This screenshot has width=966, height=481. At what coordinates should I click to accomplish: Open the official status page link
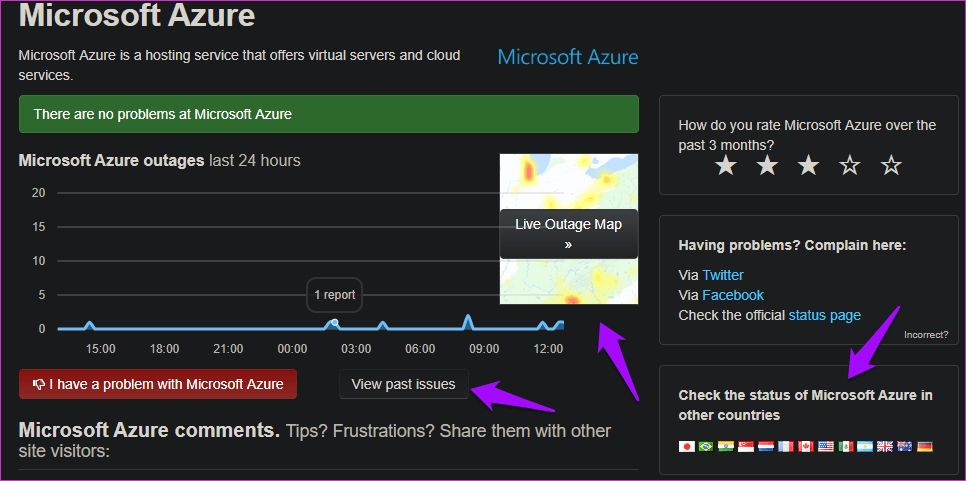(824, 315)
